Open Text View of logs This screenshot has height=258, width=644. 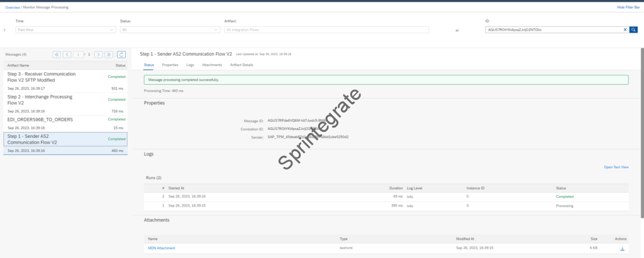pos(616,167)
